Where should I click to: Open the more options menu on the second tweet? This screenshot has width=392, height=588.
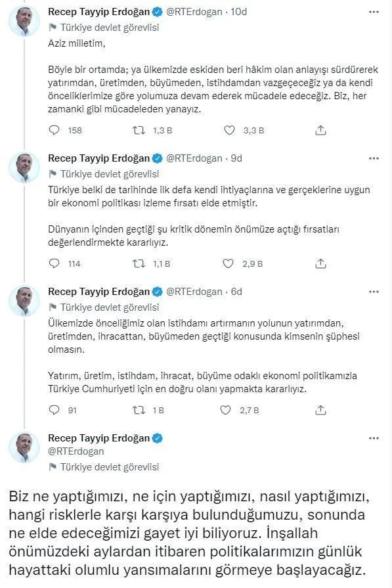374,158
